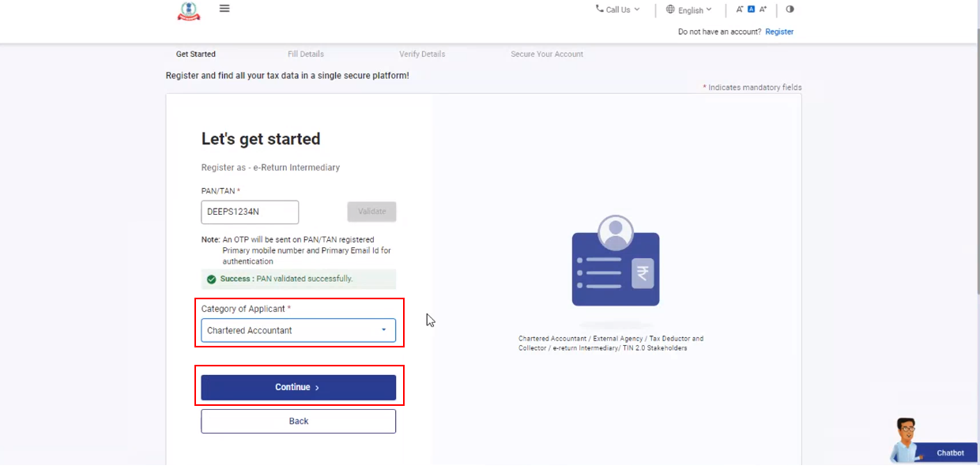The width and height of the screenshot is (980, 473).
Task: Toggle high contrast mode
Action: (790, 9)
